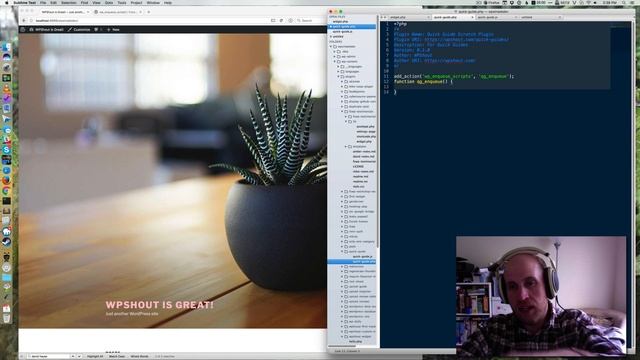Viewport: 640px width, 360px height.
Task: Click Customize in the WordPress admin bar
Action: point(79,29)
